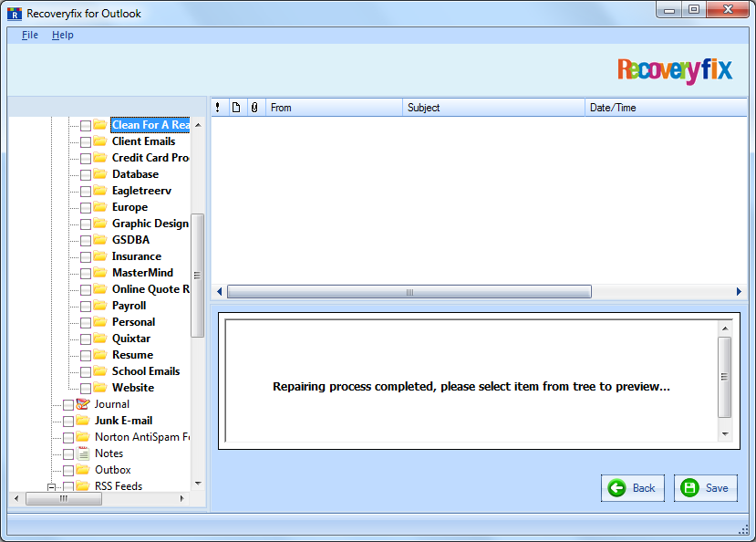Check the Notes checkbox

(x=68, y=454)
